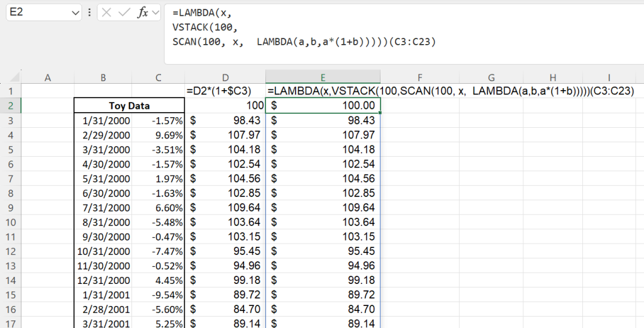This screenshot has height=328, width=644.
Task: Select cell D2 containing 100
Action: (x=226, y=106)
